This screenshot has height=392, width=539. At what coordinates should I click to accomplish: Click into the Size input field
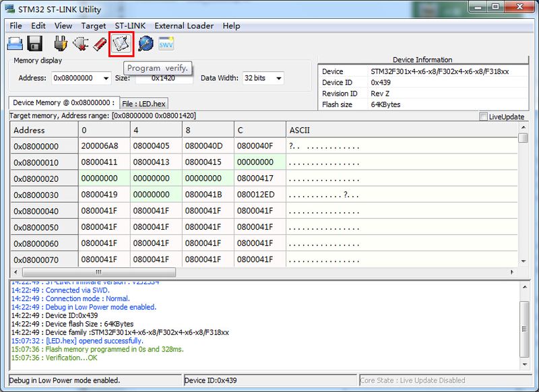164,78
